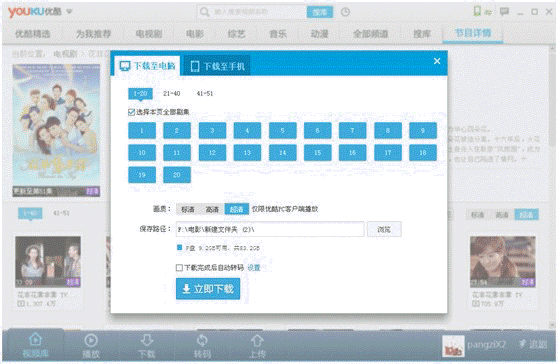Open the watch history clock icon
558x364 pixels.
(x=345, y=12)
